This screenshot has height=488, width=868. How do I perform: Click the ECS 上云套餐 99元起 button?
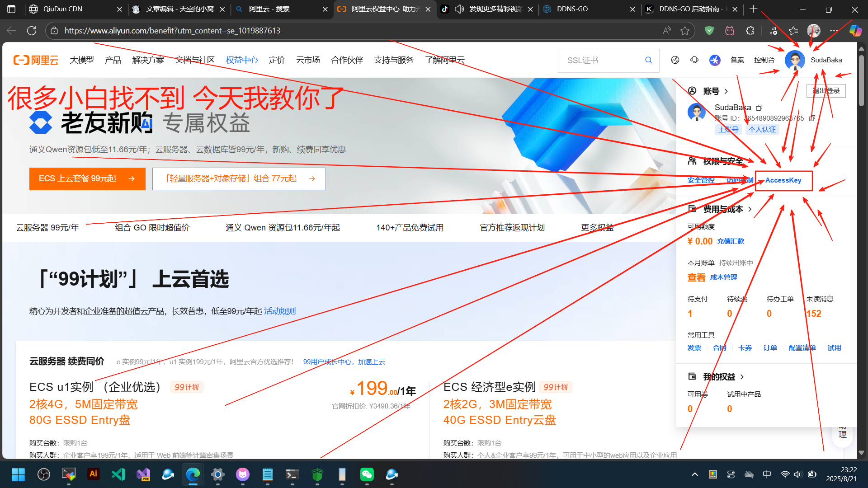[x=87, y=179]
